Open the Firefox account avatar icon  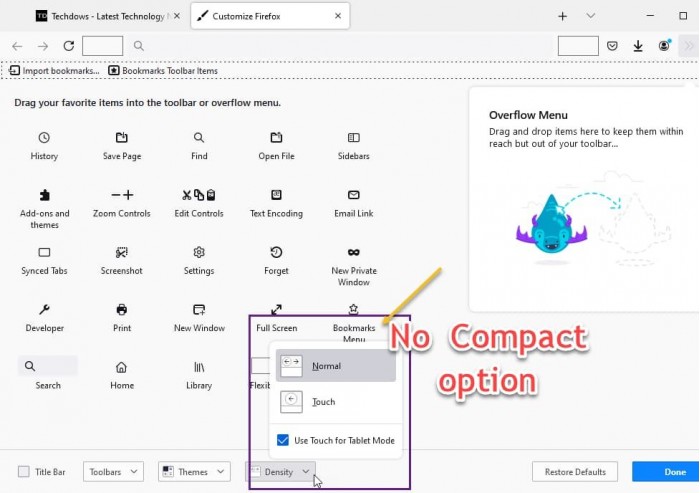664,46
